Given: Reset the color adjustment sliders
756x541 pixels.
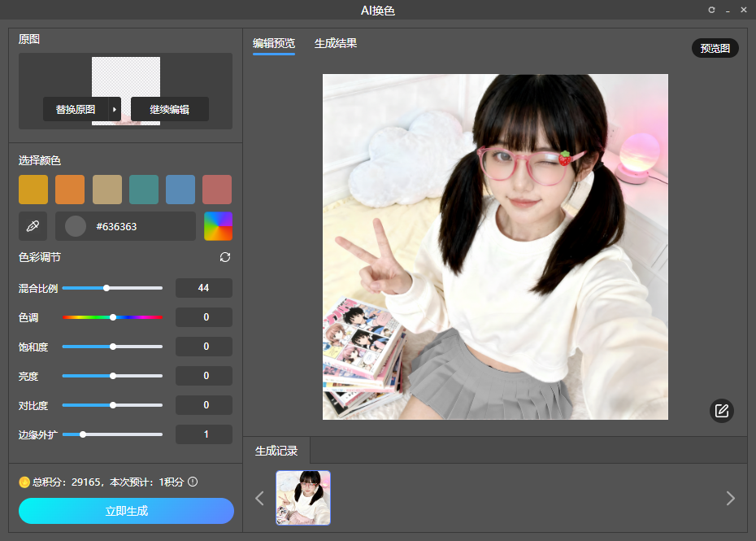Looking at the screenshot, I should (225, 257).
